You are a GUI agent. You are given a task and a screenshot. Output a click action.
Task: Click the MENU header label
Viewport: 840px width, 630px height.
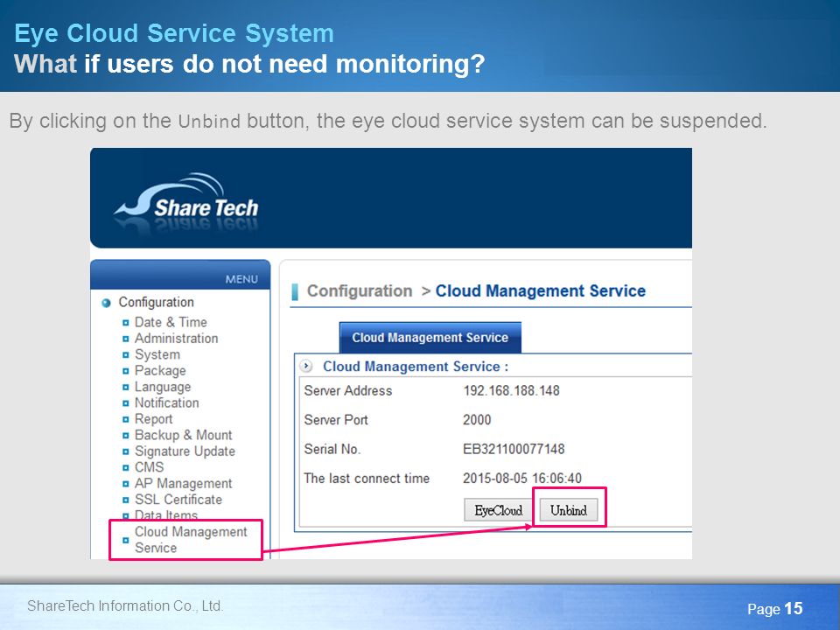point(241,279)
